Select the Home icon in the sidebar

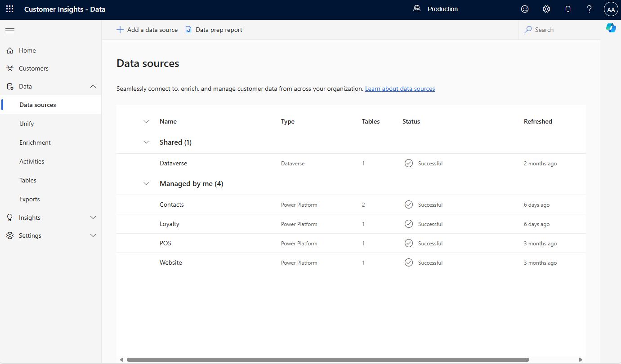tap(10, 50)
